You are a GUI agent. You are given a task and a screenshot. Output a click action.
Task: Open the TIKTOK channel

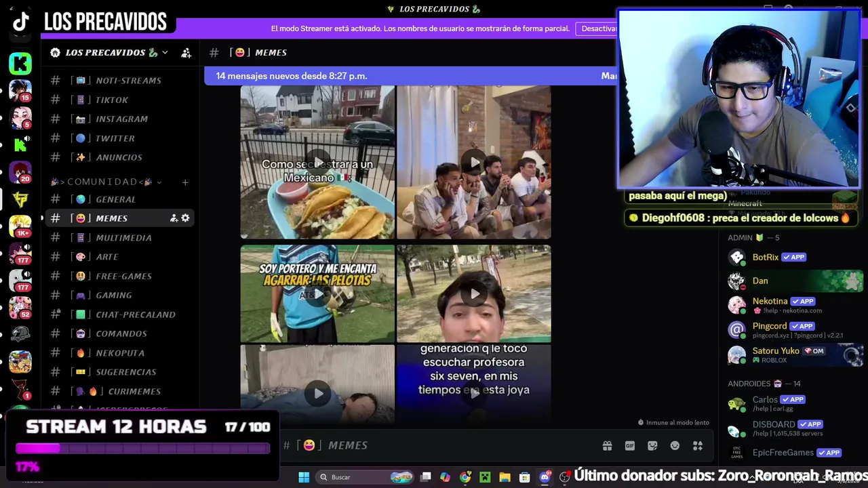pos(121,100)
